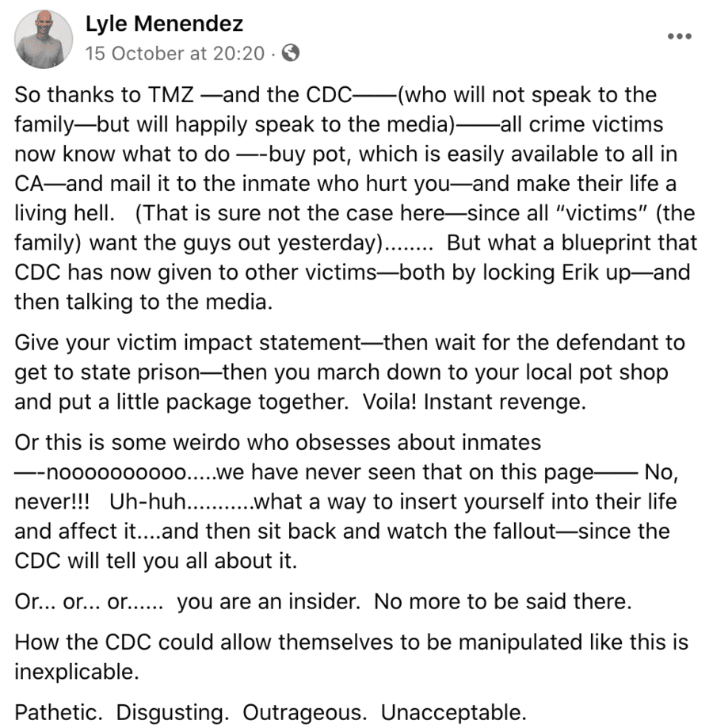Click the Public globe privacy icon
Viewport: 713px width, 728px height.
coord(291,53)
